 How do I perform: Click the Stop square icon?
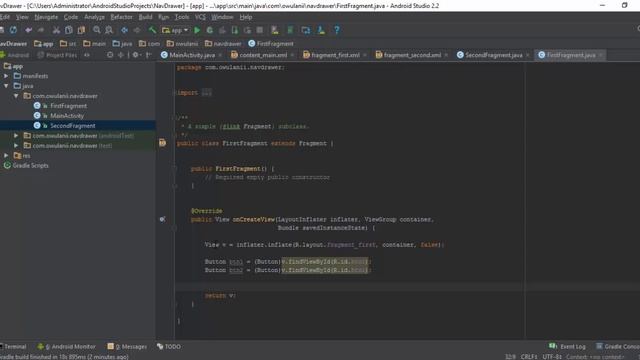pos(260,30)
